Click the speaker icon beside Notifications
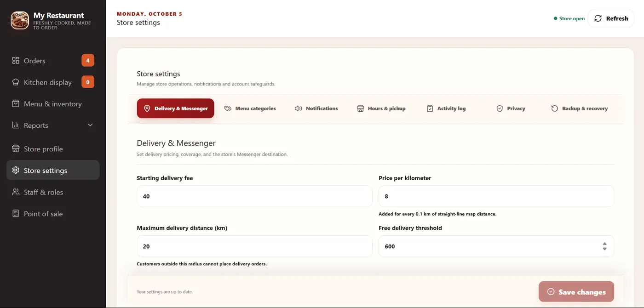The height and width of the screenshot is (308, 644). pyautogui.click(x=298, y=108)
